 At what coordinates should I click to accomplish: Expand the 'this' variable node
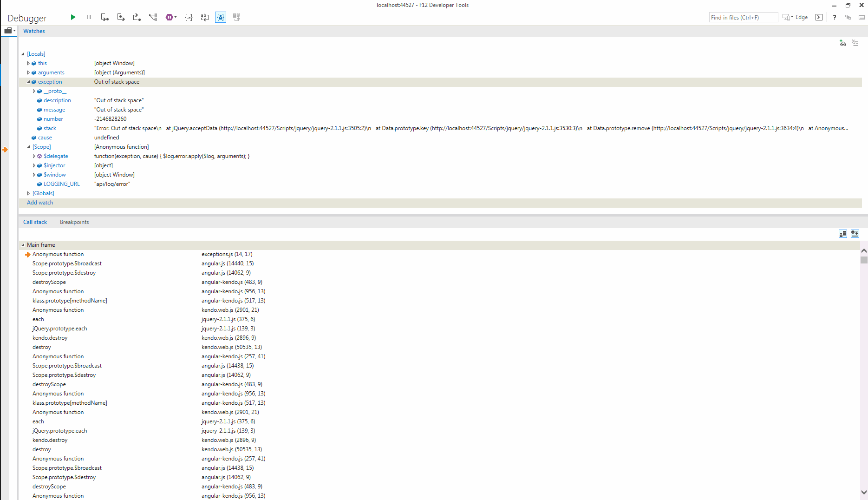point(28,63)
